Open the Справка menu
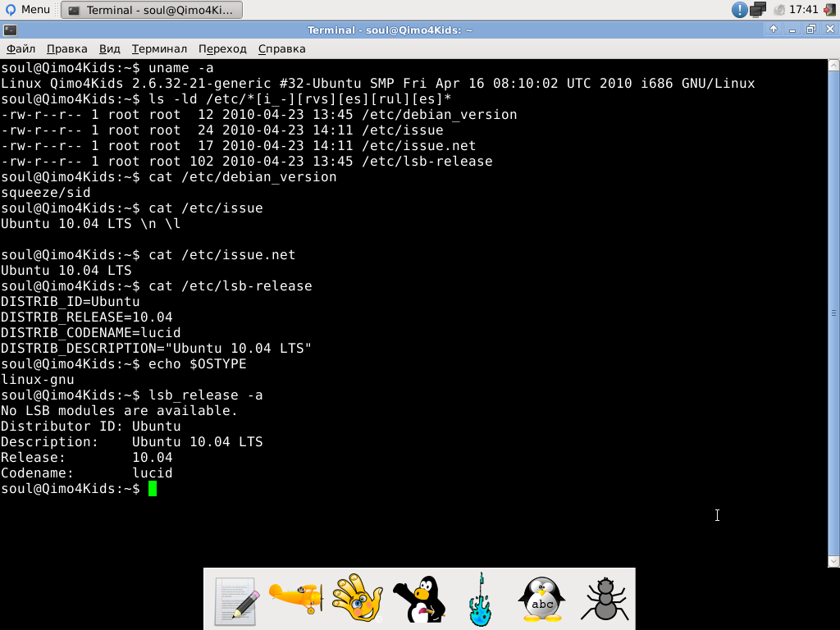 [282, 48]
